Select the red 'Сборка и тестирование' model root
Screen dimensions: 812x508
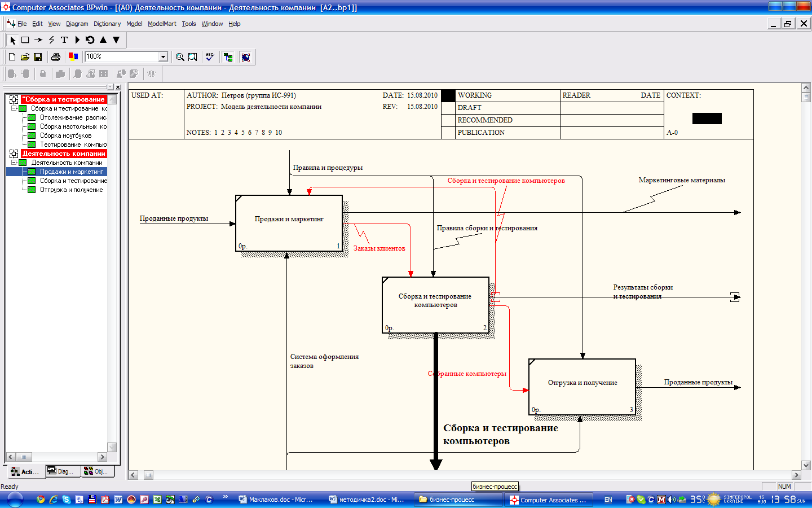64,99
